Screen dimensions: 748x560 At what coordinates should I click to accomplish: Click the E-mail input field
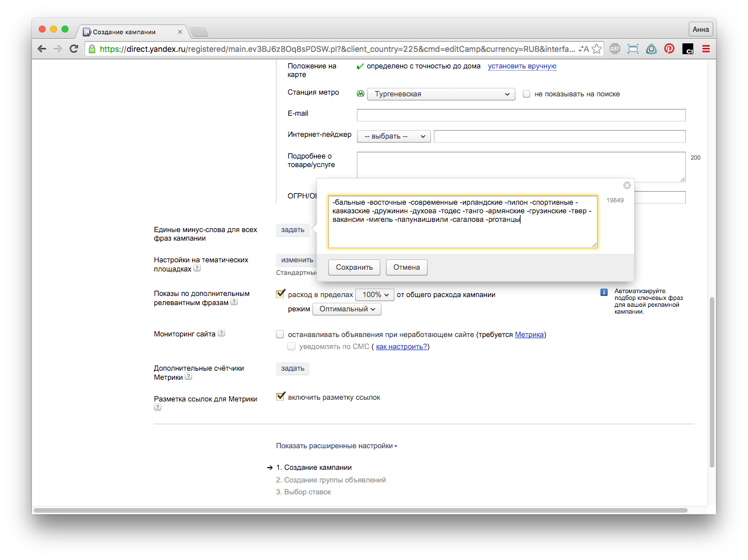521,115
